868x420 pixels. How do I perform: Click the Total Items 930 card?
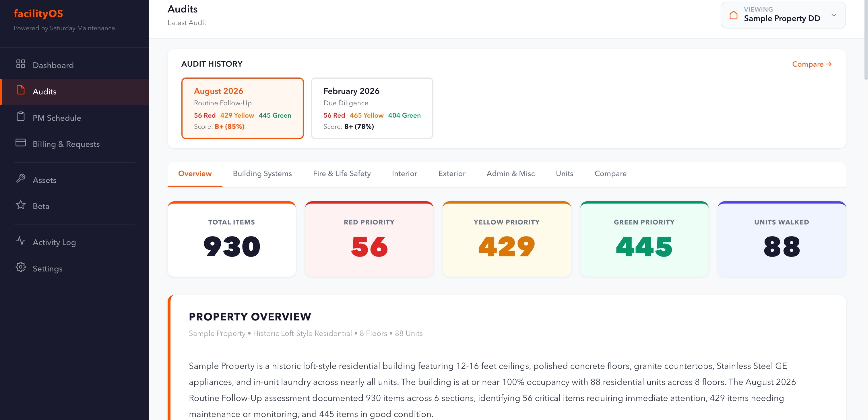(x=232, y=239)
